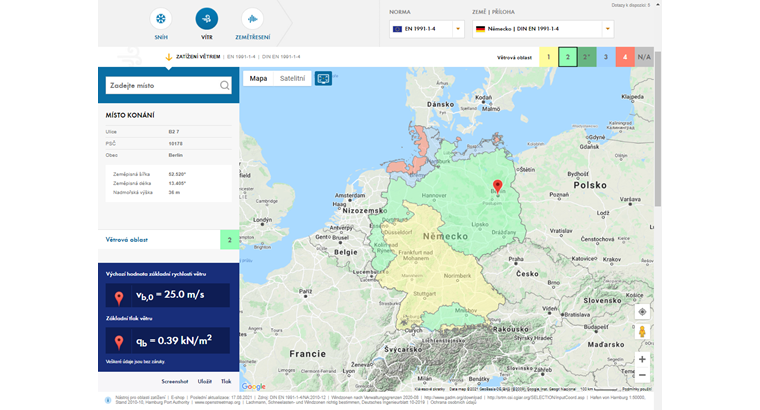
Task: Click the Screenshot link
Action: (x=174, y=381)
